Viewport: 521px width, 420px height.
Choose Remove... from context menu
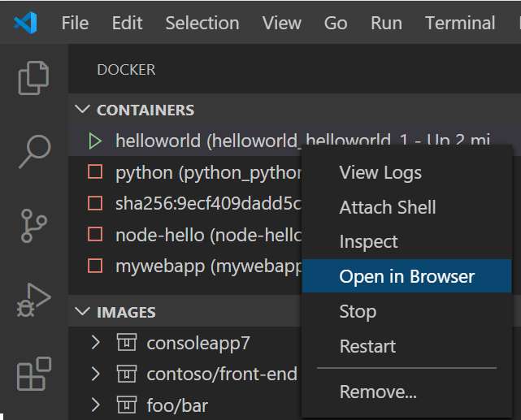click(x=406, y=392)
